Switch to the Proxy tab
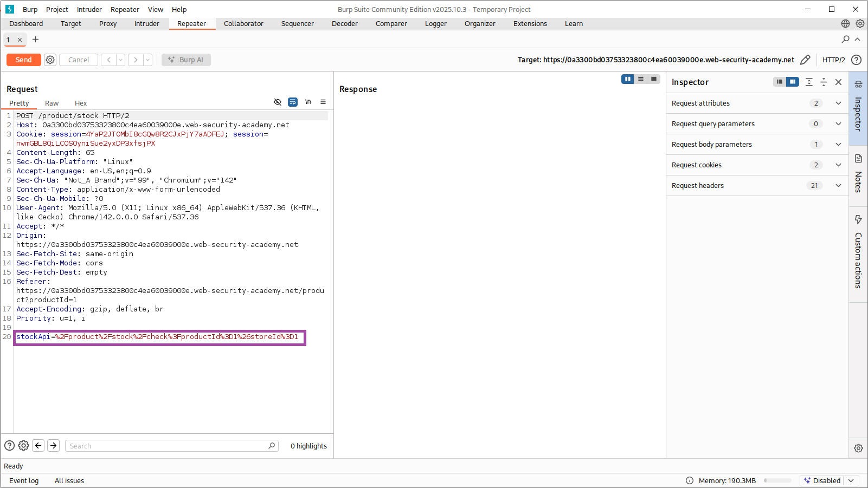 [108, 24]
